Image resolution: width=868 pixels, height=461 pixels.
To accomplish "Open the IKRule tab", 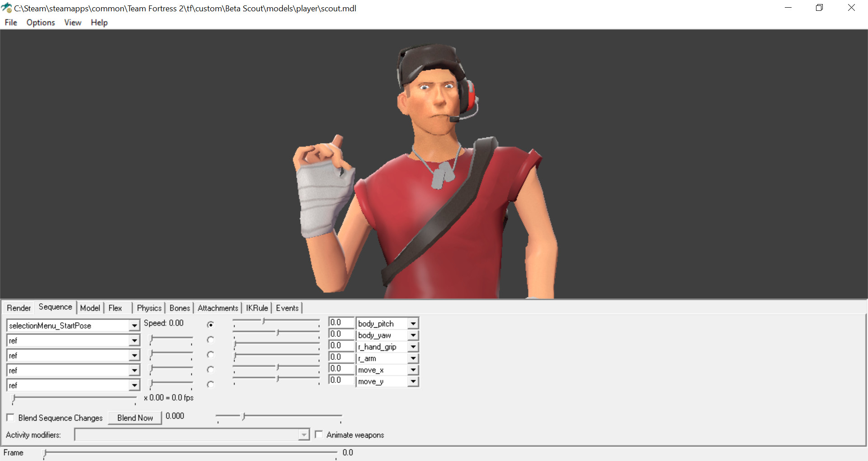I will pos(257,308).
